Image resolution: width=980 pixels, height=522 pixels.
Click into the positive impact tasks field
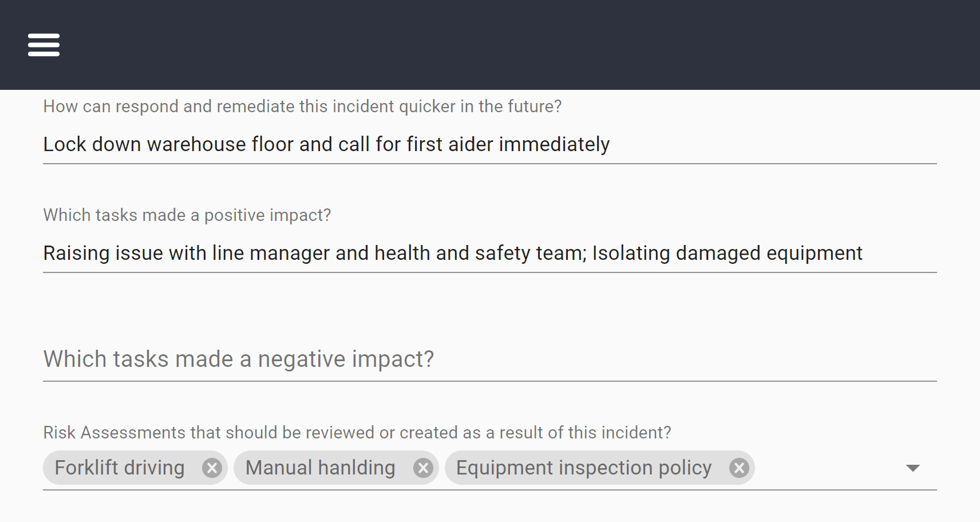[x=490, y=253]
